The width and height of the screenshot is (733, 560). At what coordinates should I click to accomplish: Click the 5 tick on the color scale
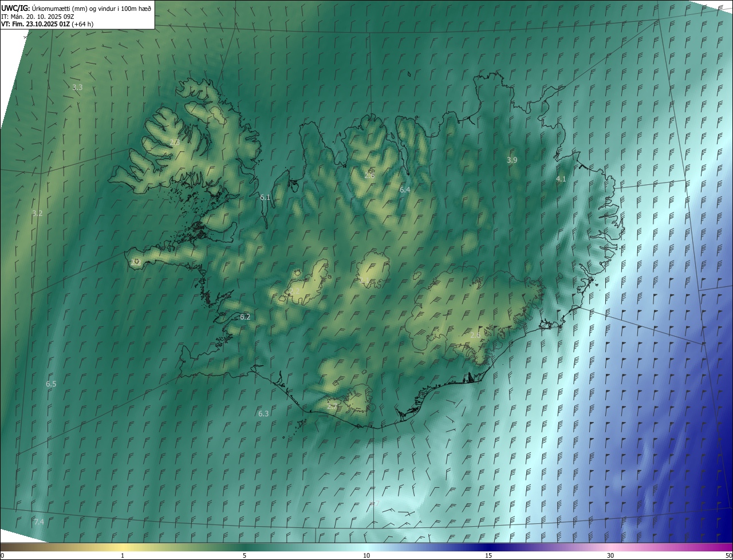[x=245, y=555]
